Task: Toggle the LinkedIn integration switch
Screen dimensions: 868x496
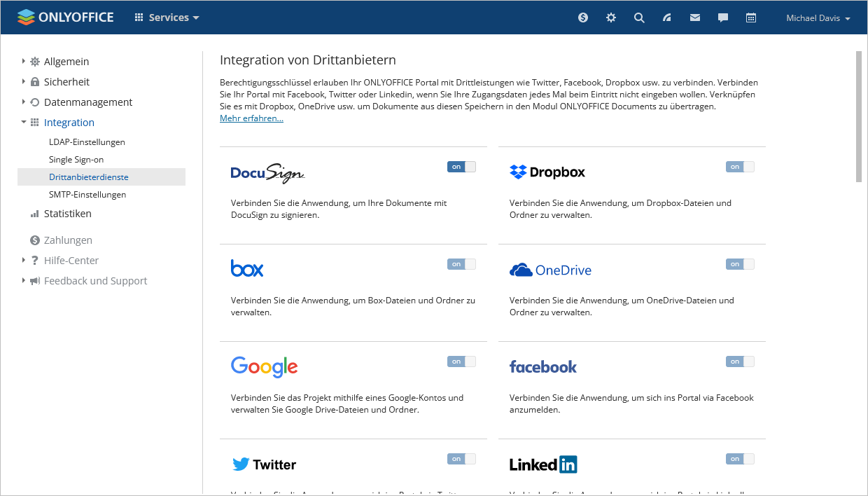Action: tap(740, 459)
